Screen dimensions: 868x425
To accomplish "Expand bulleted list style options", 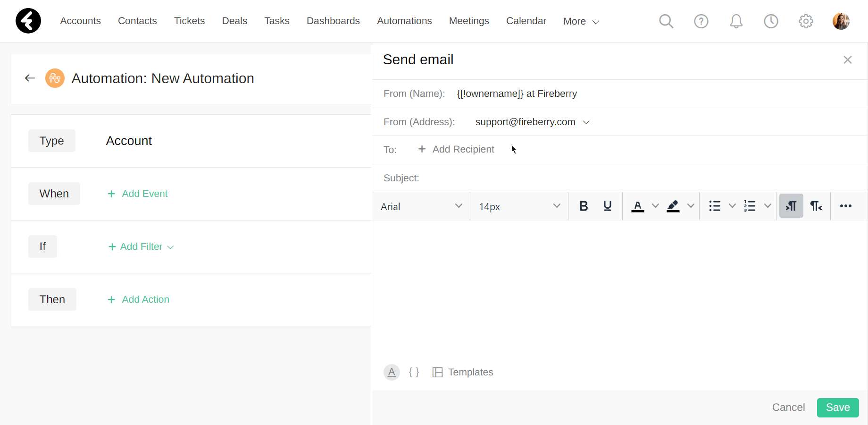I will [x=732, y=206].
